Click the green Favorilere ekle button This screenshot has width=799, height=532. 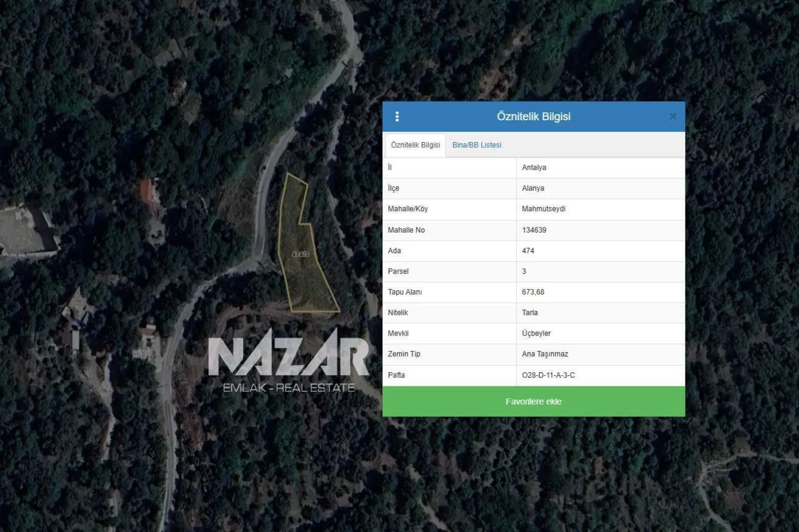533,402
